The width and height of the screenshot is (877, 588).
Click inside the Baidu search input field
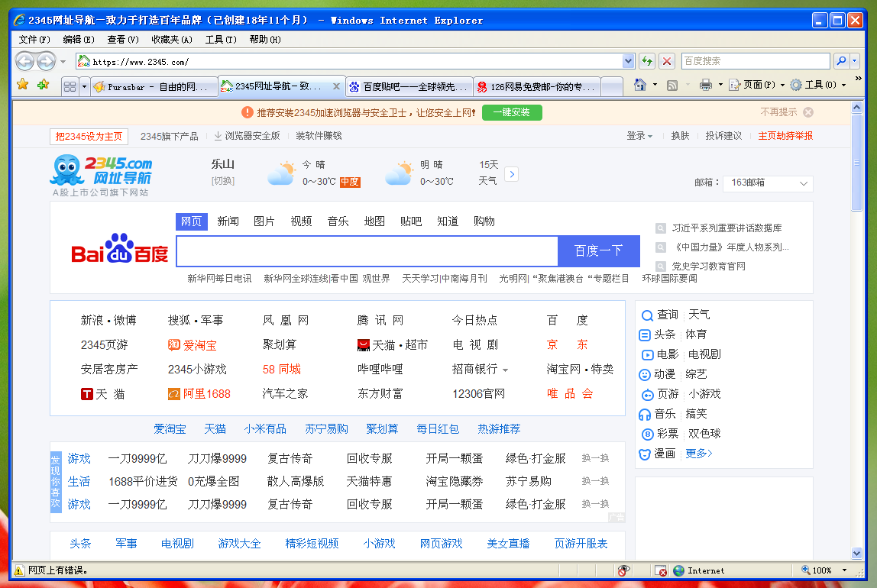point(367,251)
